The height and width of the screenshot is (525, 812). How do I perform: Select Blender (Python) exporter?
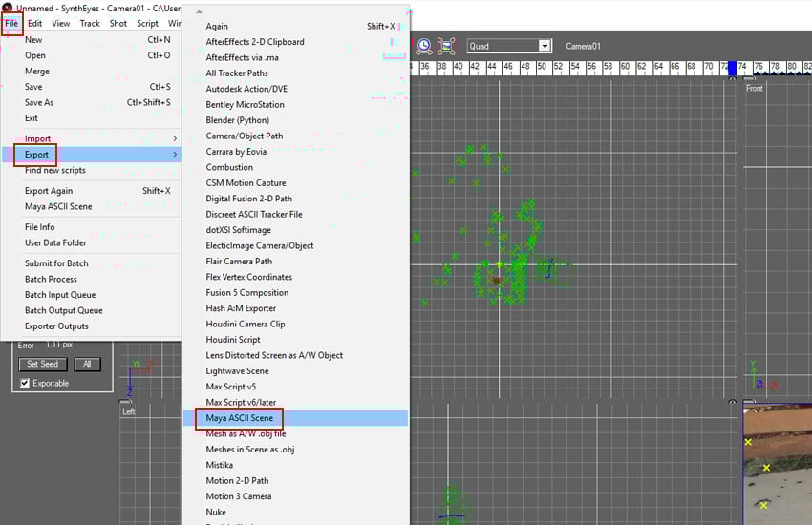click(296, 120)
